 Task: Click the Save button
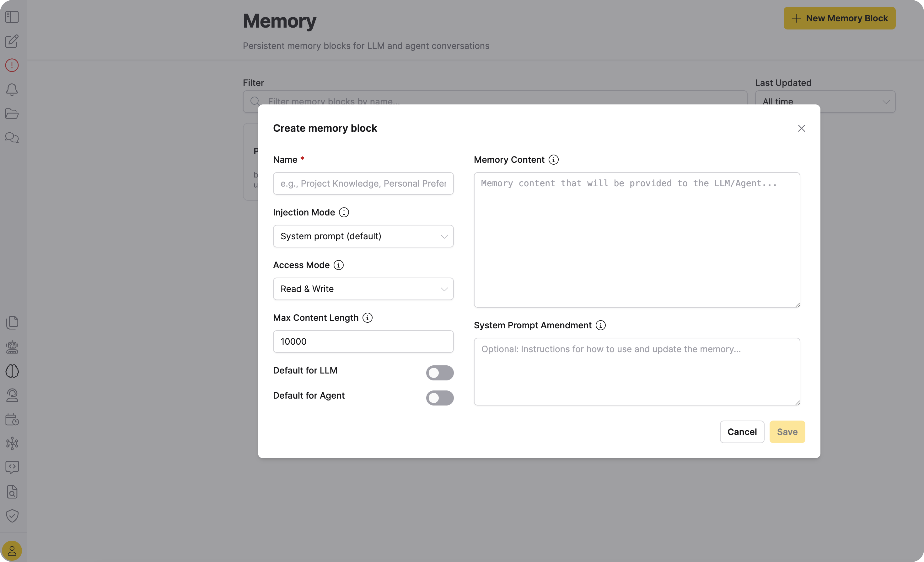(787, 432)
